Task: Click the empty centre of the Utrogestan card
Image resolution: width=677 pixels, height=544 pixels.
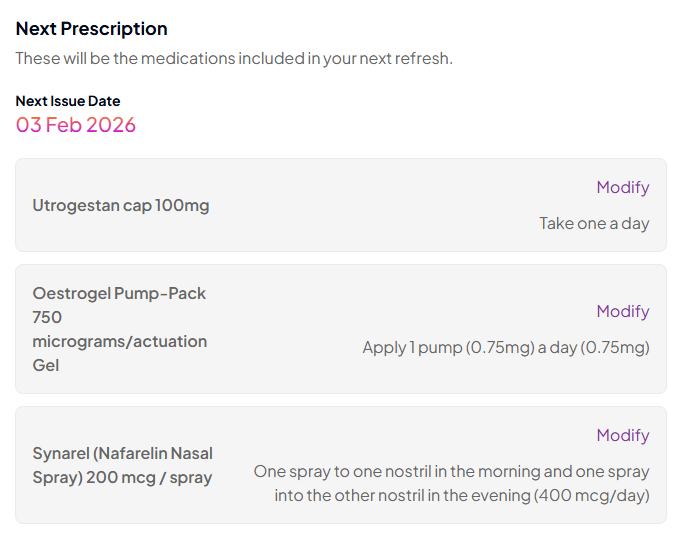Action: [370, 205]
